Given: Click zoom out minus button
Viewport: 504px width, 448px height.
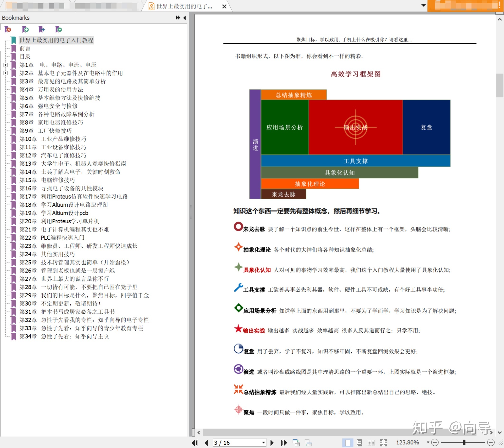Looking at the screenshot, I should tap(435, 443).
